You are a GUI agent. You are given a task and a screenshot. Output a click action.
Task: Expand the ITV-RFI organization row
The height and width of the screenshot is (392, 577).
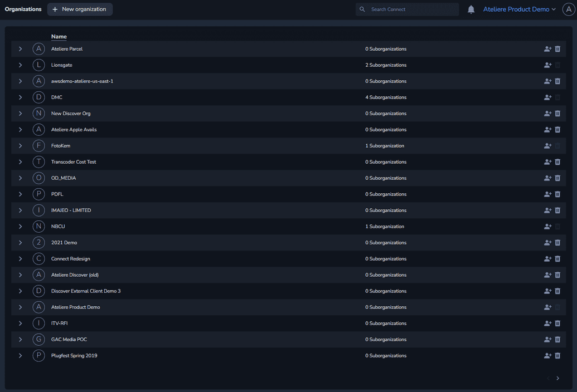20,324
